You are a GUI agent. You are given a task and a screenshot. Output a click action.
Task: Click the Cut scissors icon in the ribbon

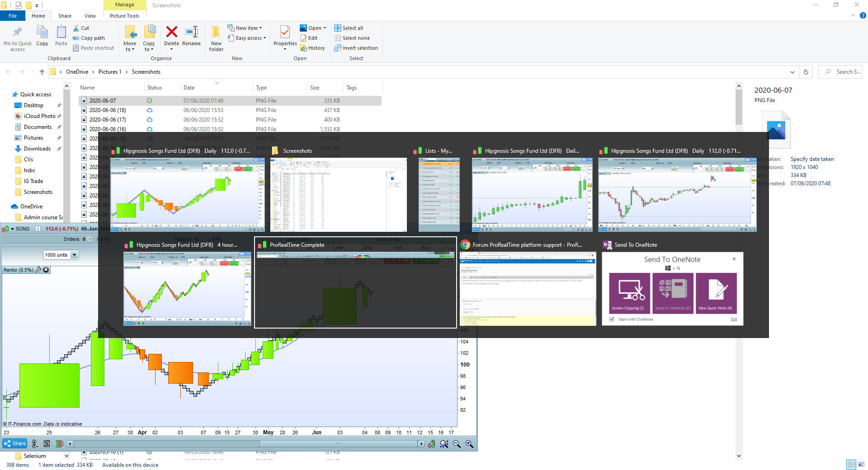point(76,28)
